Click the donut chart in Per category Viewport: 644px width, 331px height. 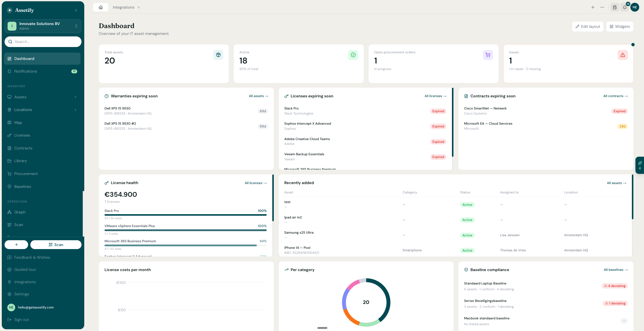(x=366, y=302)
